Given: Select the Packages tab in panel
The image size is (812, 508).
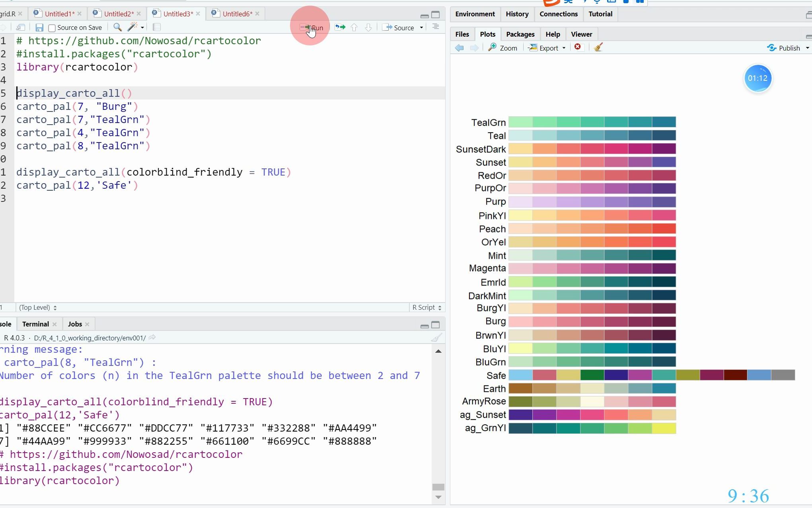Looking at the screenshot, I should point(520,34).
